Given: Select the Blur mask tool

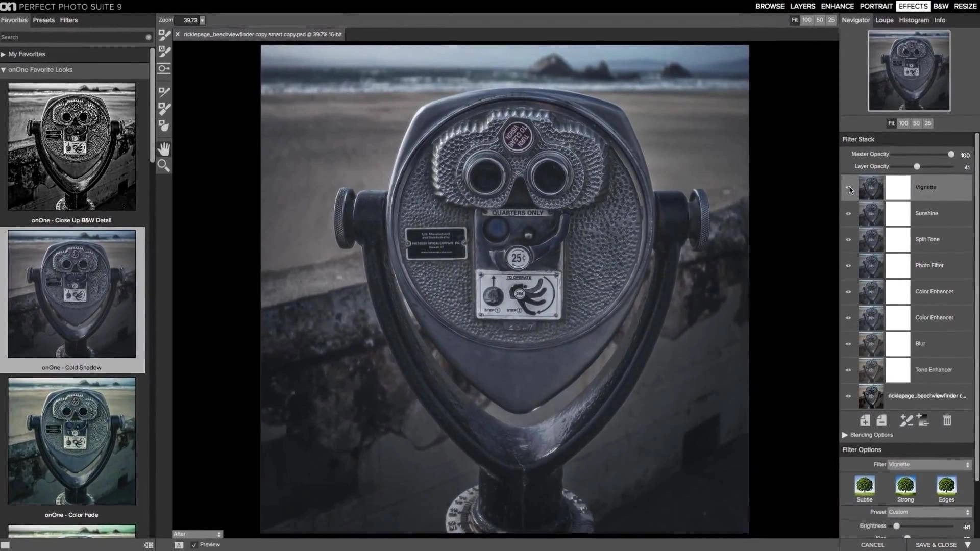Looking at the screenshot, I should tap(164, 126).
